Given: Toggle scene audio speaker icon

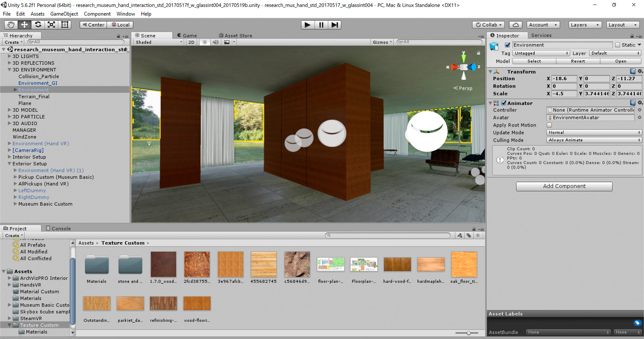Looking at the screenshot, I should pyautogui.click(x=216, y=42).
